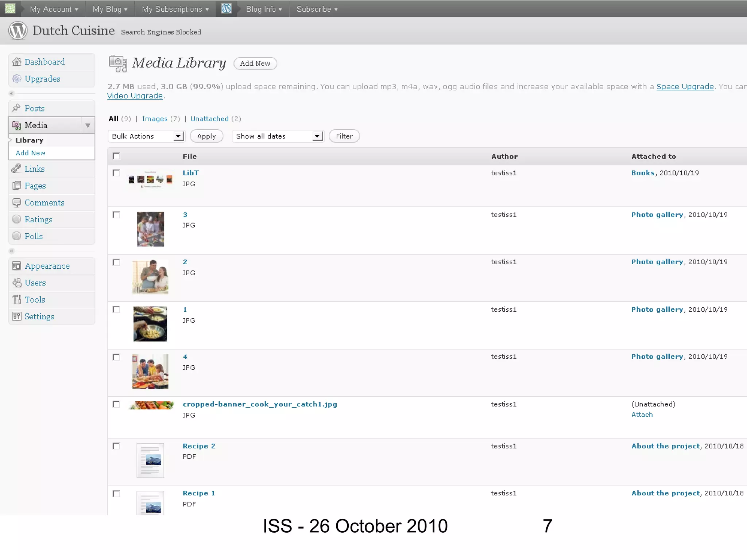Screen dimensions: 747x560
Task: Click the Comments speech bubble icon
Action: click(16, 202)
